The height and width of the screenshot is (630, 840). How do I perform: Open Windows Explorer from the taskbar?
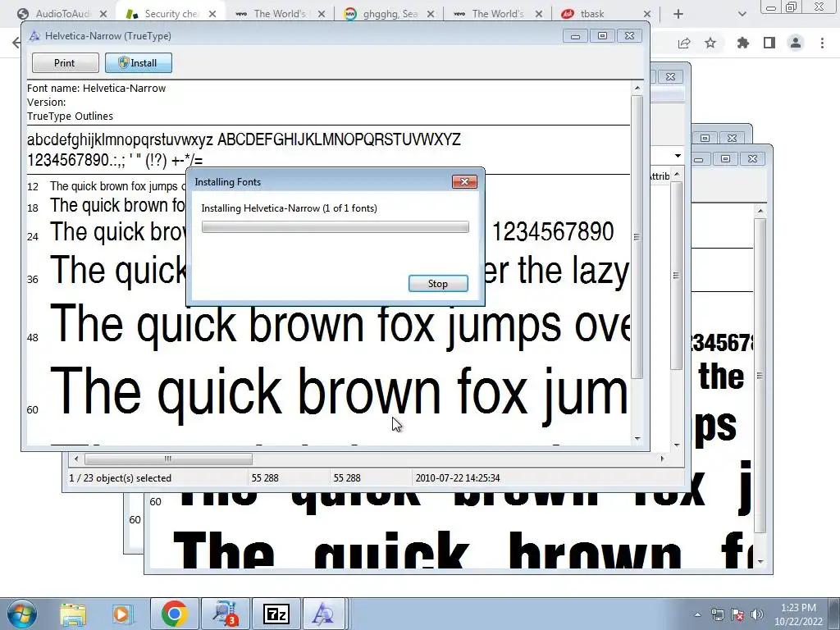(73, 614)
